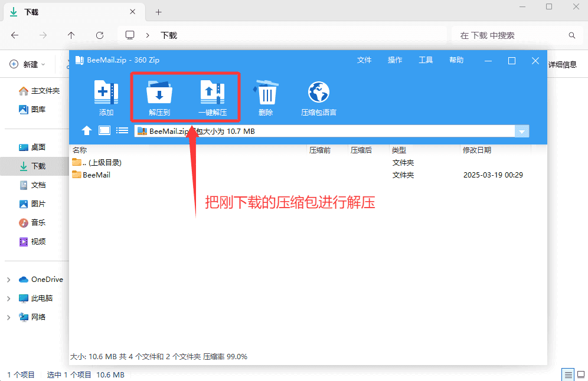Sort by the 名称 column header

[80, 150]
